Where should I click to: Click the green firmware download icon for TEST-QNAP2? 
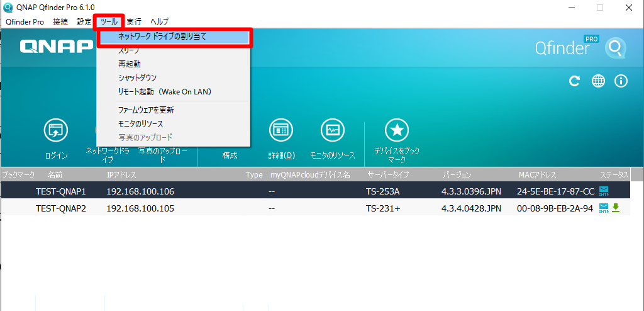coord(615,208)
